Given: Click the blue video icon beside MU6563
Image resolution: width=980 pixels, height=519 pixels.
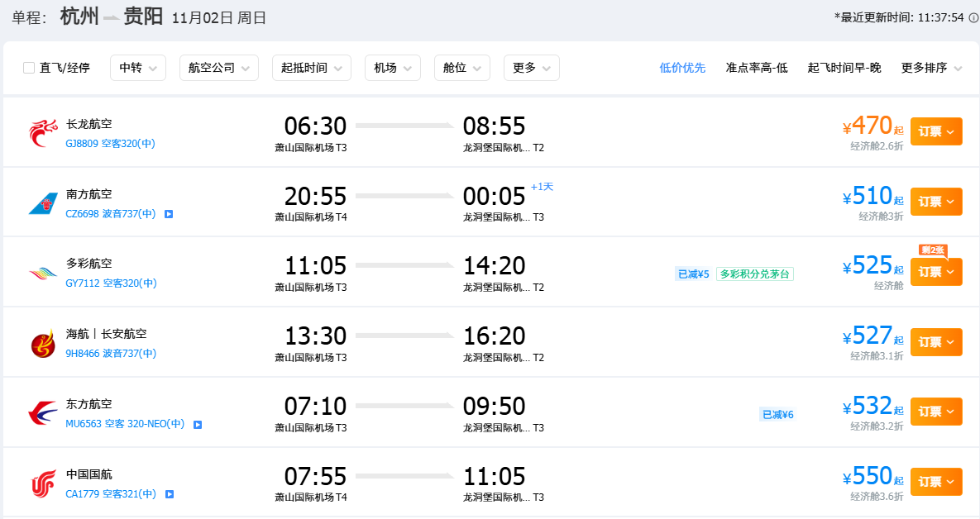Looking at the screenshot, I should pyautogui.click(x=198, y=425).
